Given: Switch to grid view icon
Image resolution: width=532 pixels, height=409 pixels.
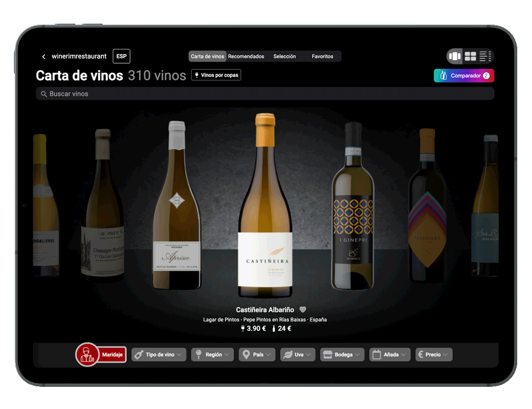Looking at the screenshot, I should pyautogui.click(x=470, y=56).
